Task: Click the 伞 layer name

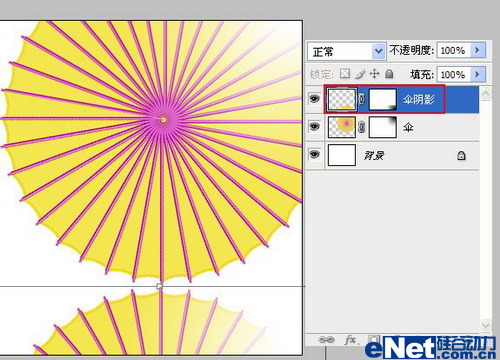Action: [x=408, y=127]
